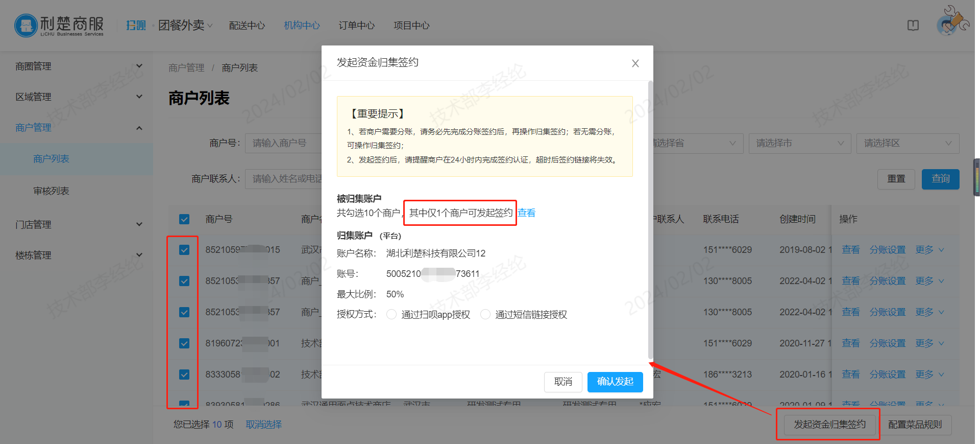
Task: Expand 区域管理 sidebar menu
Action: [x=77, y=97]
